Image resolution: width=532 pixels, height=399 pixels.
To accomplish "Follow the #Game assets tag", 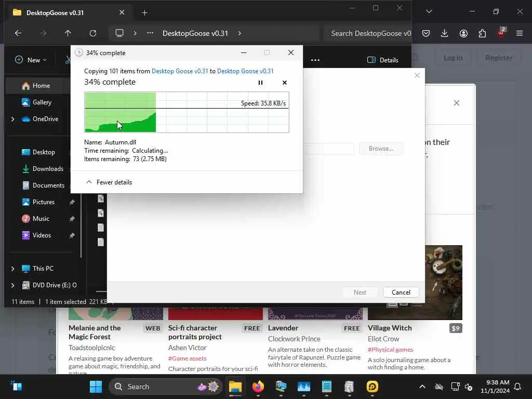I will coord(187,358).
